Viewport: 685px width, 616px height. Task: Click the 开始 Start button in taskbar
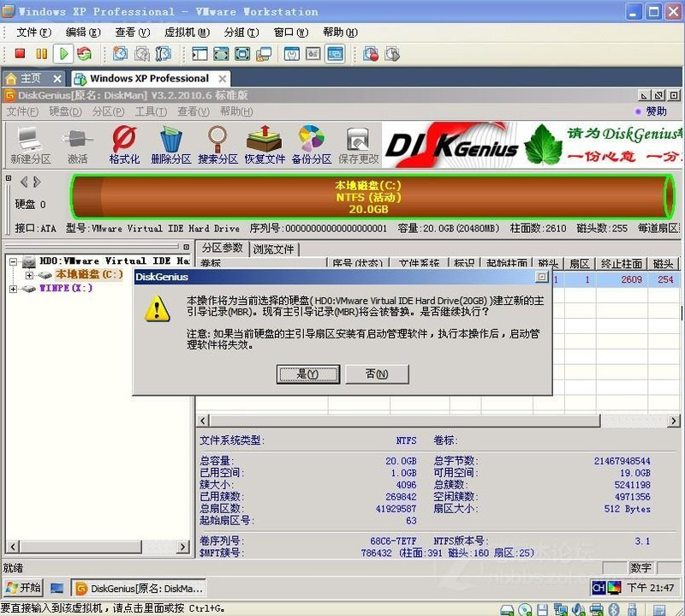[x=23, y=588]
